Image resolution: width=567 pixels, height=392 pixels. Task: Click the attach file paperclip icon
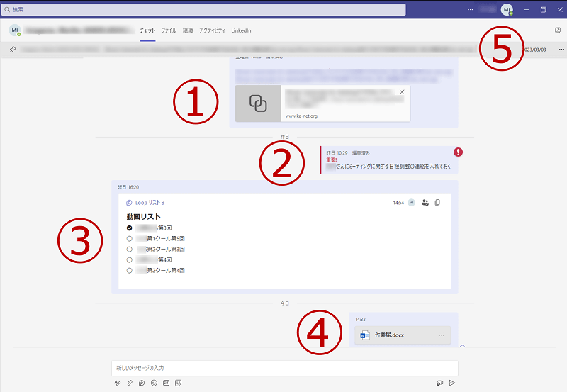pos(130,383)
